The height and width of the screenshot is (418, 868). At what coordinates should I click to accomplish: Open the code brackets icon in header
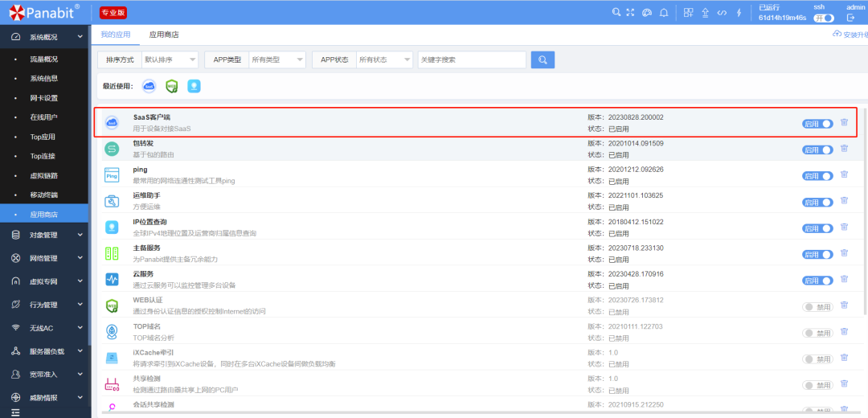pos(721,13)
